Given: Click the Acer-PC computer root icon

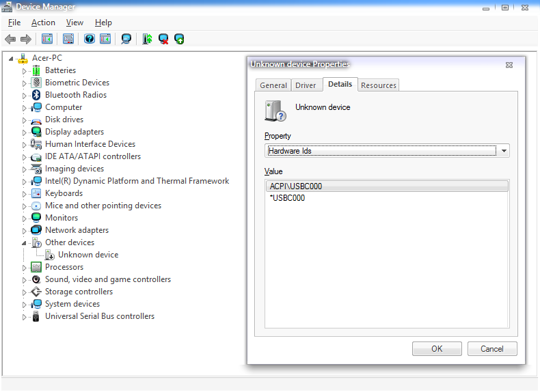Looking at the screenshot, I should 23,59.
